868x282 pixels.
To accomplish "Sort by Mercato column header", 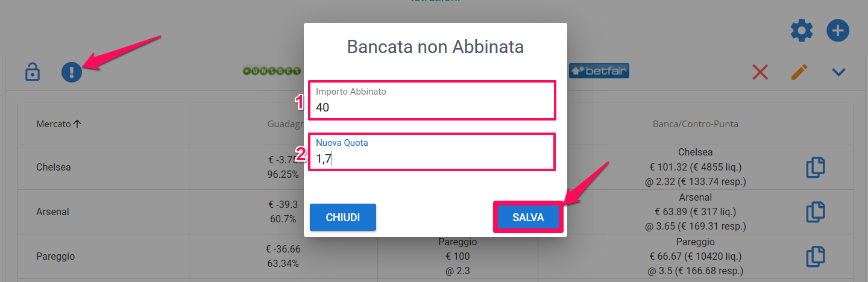I will click(58, 124).
